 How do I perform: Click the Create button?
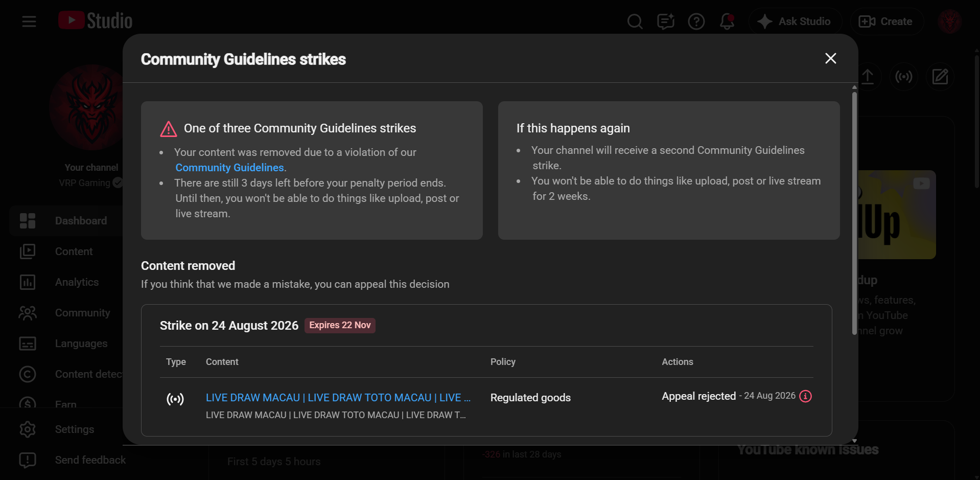click(886, 21)
